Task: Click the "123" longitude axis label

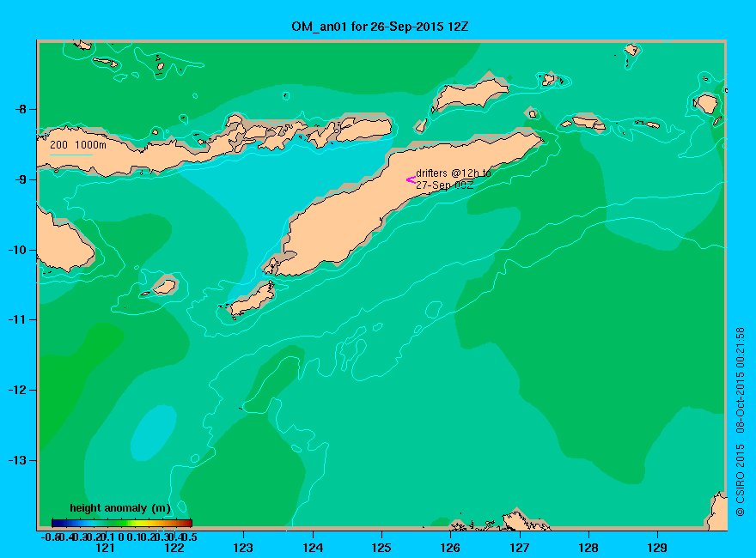Action: click(x=243, y=548)
